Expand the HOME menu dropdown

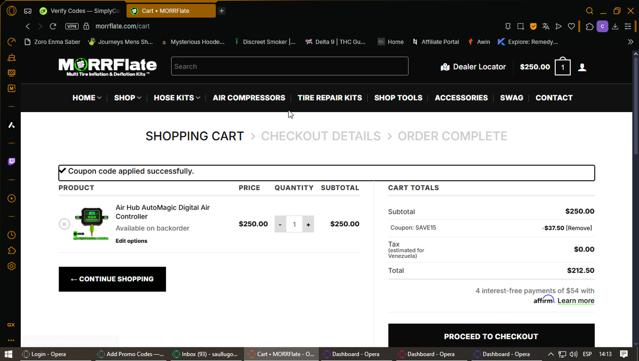(x=87, y=98)
